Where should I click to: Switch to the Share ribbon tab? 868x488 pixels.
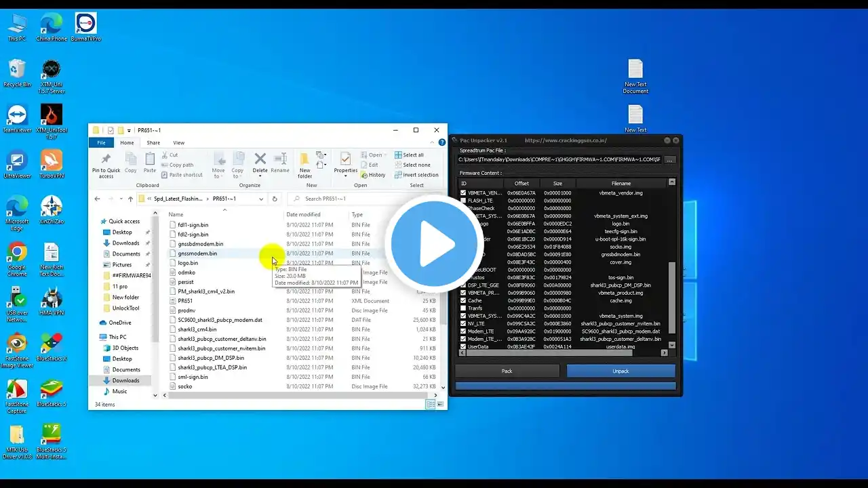[x=153, y=143]
